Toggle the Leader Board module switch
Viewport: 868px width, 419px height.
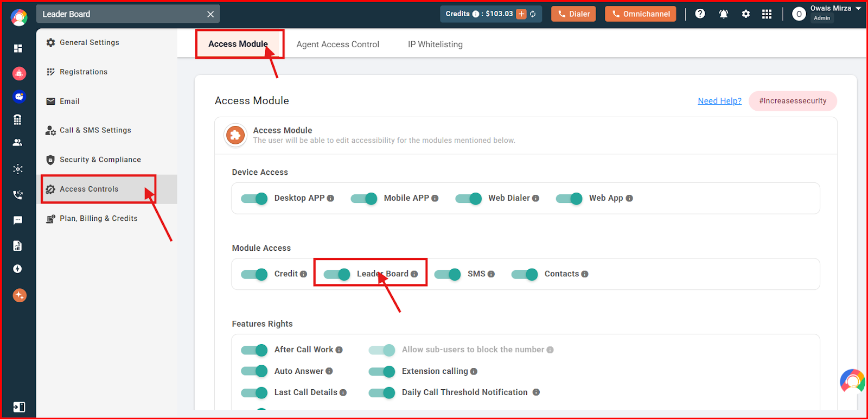[337, 274]
